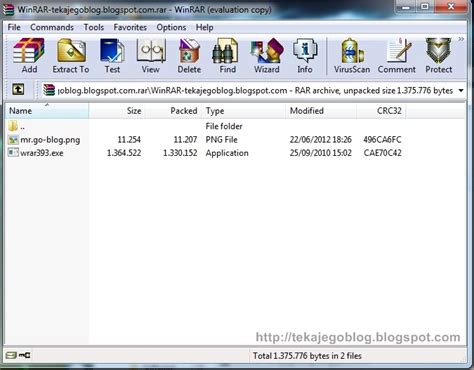Click the wrar393.exe file icon
The height and width of the screenshot is (370, 474).
[x=13, y=153]
